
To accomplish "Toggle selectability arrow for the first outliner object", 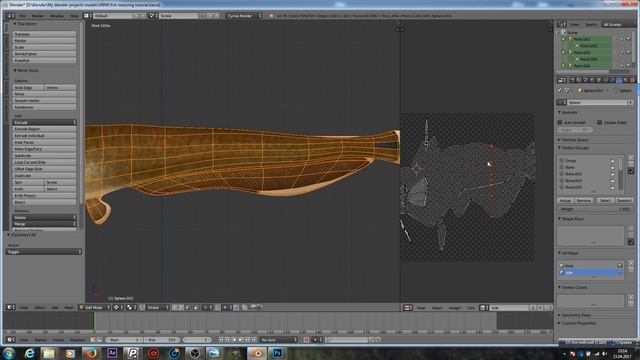I will tap(622, 39).
